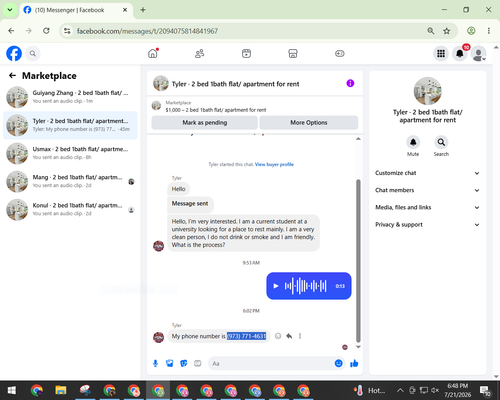Screen dimensions: 500x400
Task: Open the Facebook home logo
Action: pyautogui.click(x=14, y=53)
